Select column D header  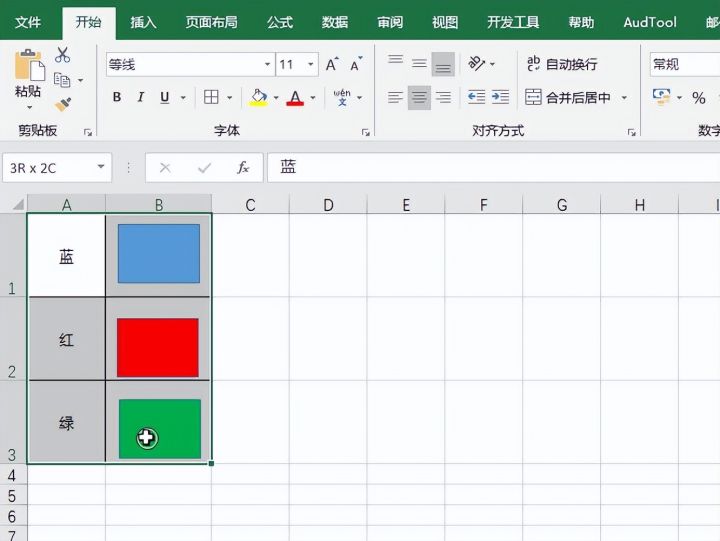(328, 204)
